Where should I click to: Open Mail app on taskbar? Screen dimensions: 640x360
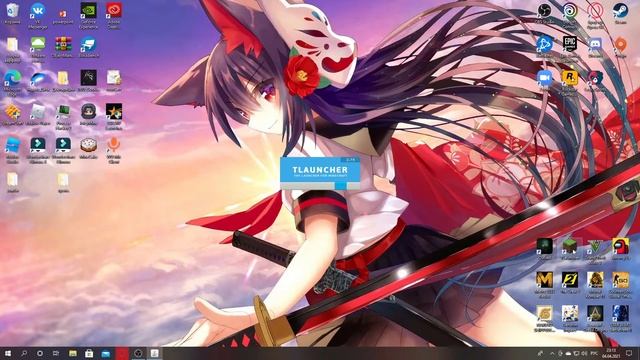tap(105, 353)
